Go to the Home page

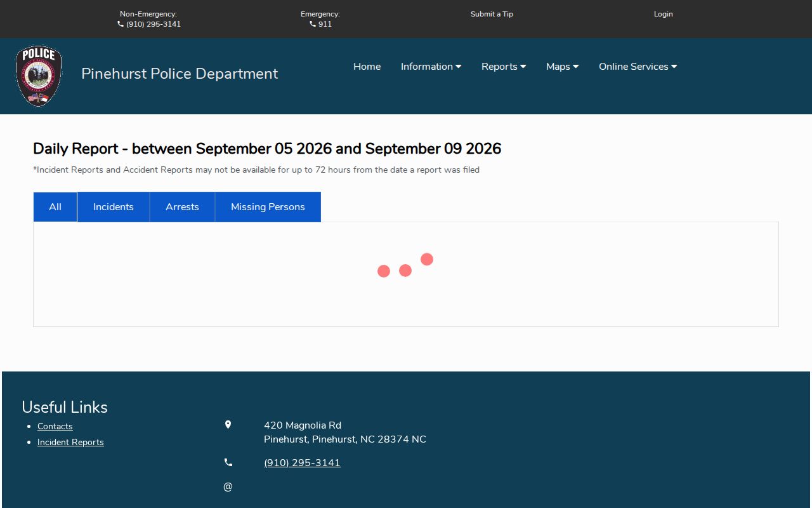tap(367, 67)
